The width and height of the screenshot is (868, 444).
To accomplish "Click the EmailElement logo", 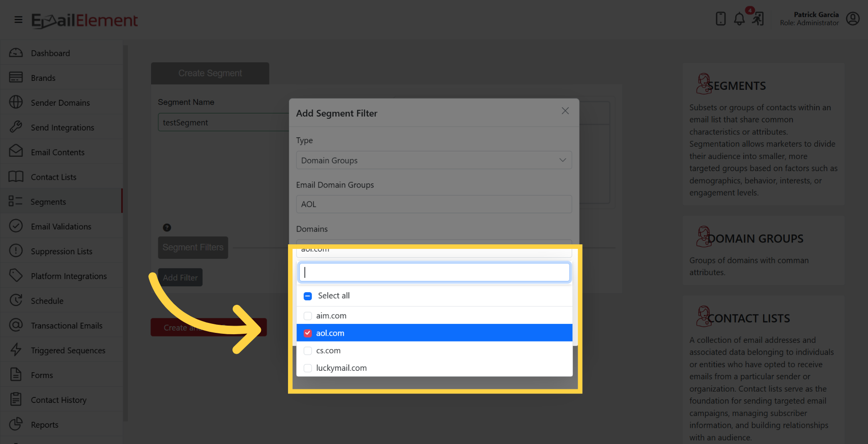I will (x=85, y=20).
